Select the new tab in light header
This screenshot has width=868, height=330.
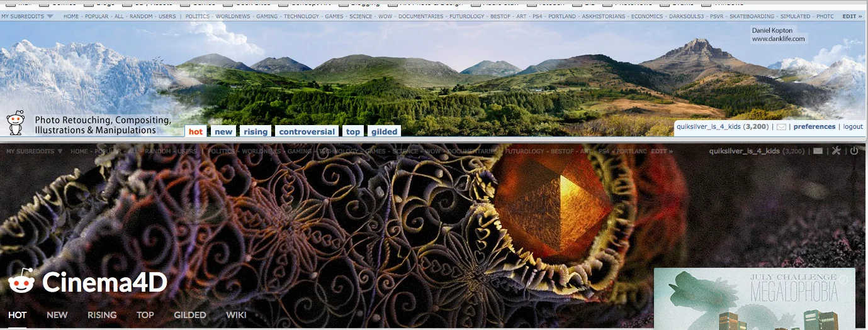tap(223, 131)
